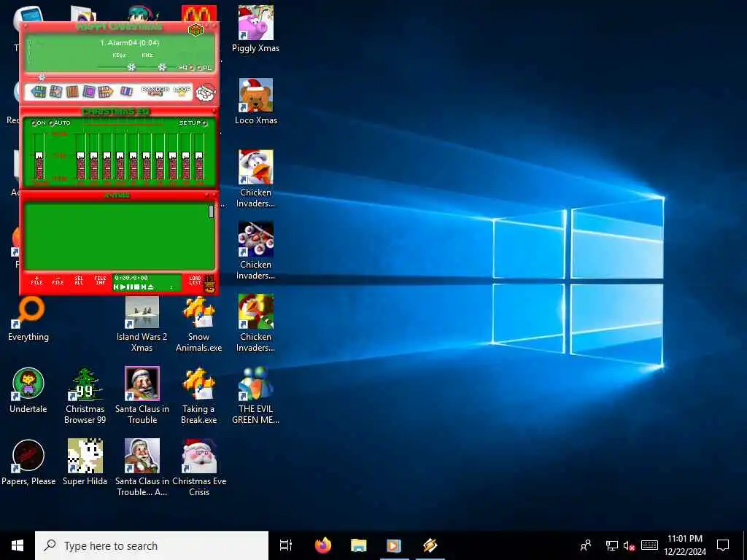Toggle the PL playlist window button
This screenshot has width=747, height=560.
tap(204, 68)
